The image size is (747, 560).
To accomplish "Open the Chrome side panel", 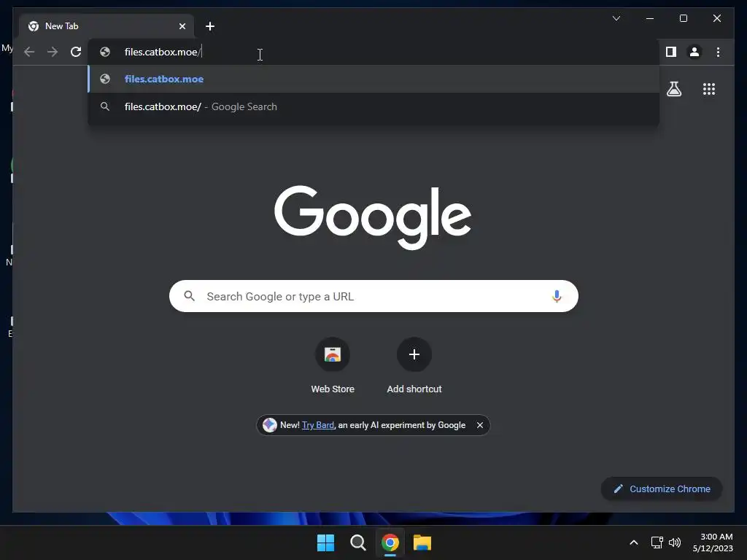I will pos(671,52).
